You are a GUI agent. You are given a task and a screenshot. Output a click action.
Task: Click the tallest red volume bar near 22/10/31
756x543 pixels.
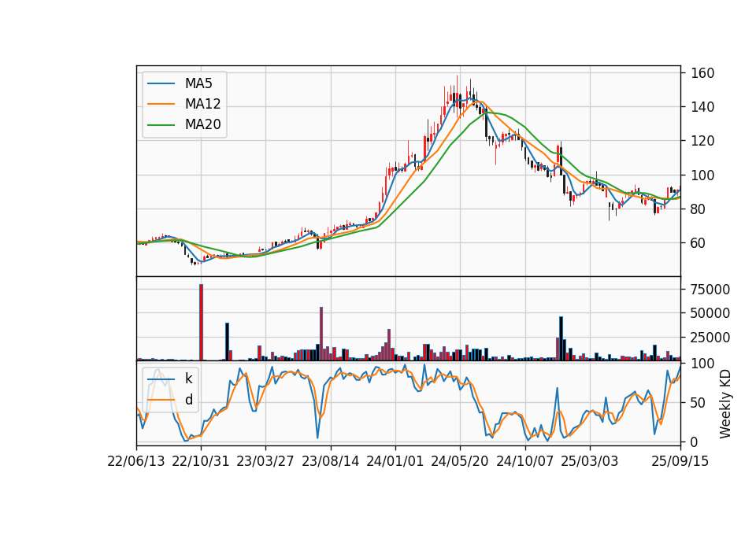pyautogui.click(x=201, y=323)
